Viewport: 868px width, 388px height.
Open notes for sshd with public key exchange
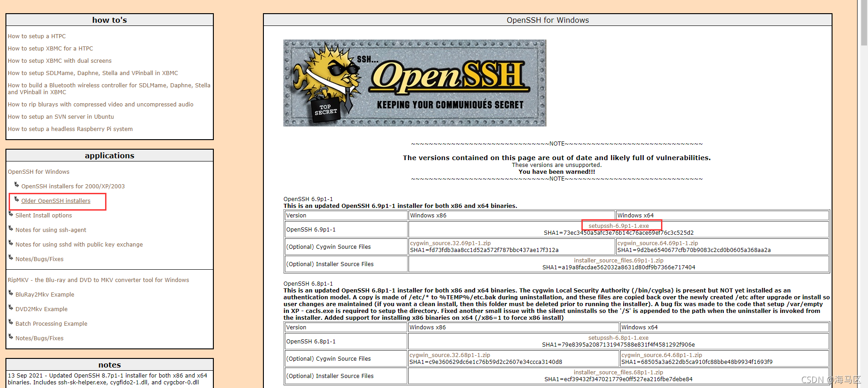[79, 245]
